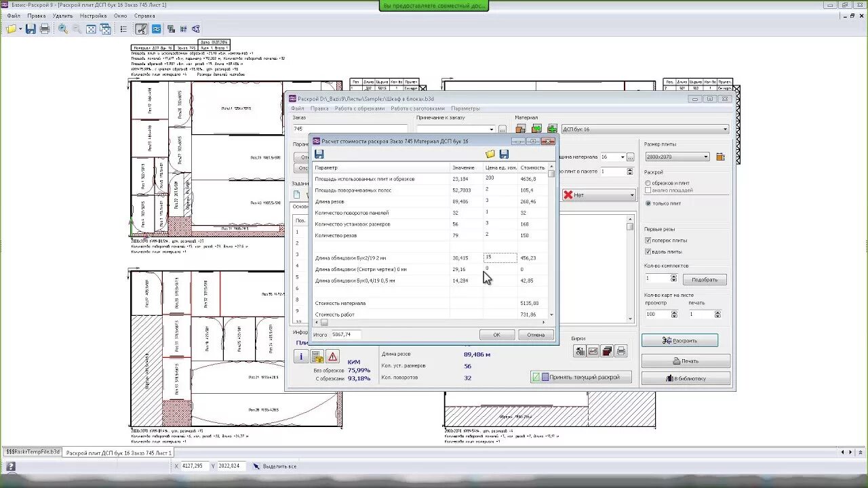The image size is (868, 488).
Task: Expand the arrow next to open folder icon
Action: 21,29
